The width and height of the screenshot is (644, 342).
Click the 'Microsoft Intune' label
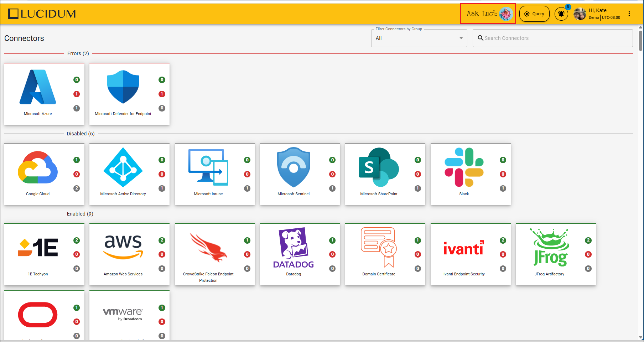tap(208, 194)
